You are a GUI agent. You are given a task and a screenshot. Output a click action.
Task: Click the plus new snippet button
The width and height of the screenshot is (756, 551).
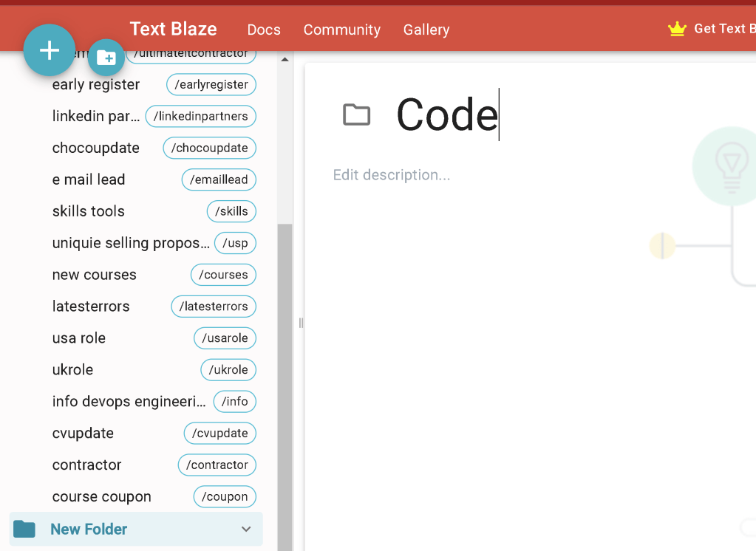pyautogui.click(x=50, y=50)
